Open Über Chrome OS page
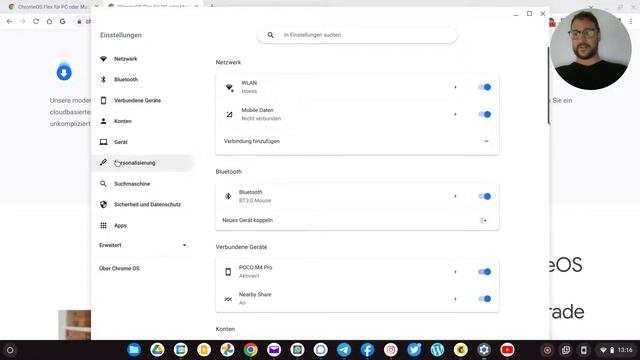This screenshot has height=360, width=640. [x=119, y=269]
